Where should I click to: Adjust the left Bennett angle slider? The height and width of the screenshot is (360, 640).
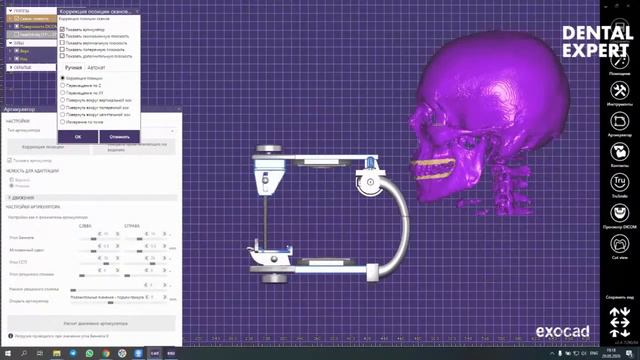(93, 239)
